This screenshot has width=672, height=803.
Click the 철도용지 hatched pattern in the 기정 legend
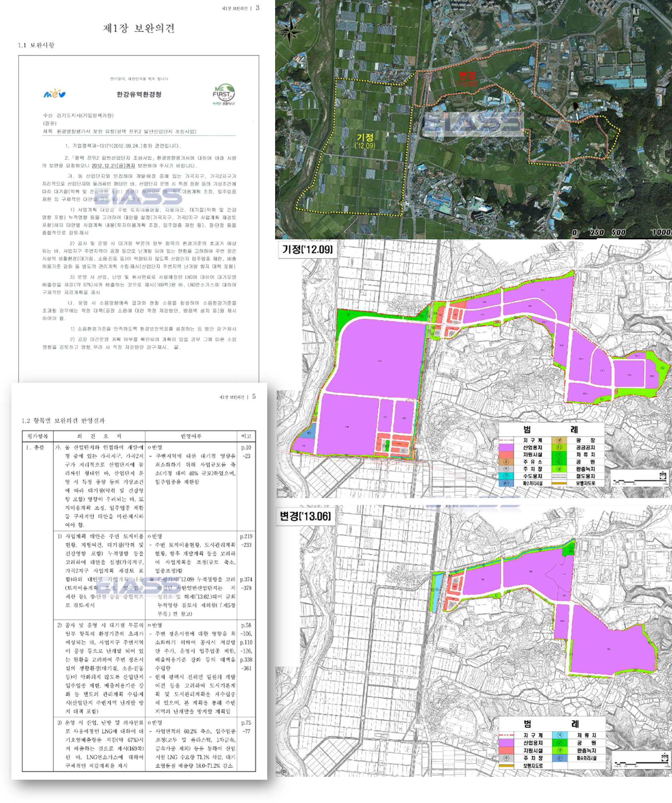[x=558, y=476]
